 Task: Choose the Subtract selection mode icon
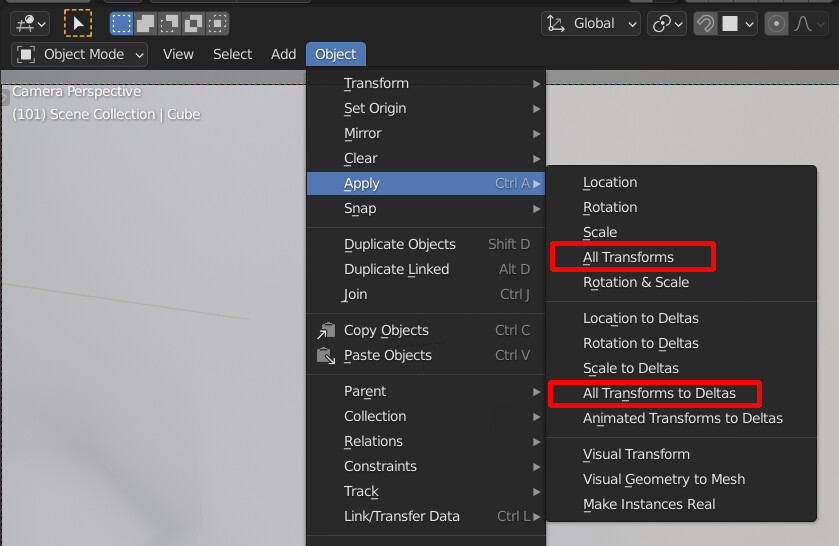[170, 24]
